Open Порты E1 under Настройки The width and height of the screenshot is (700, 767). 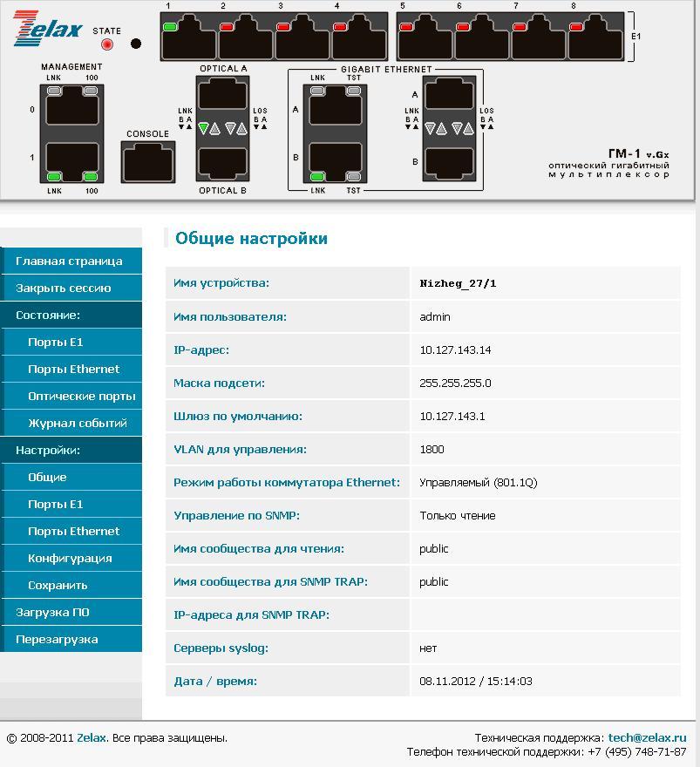[x=71, y=504]
